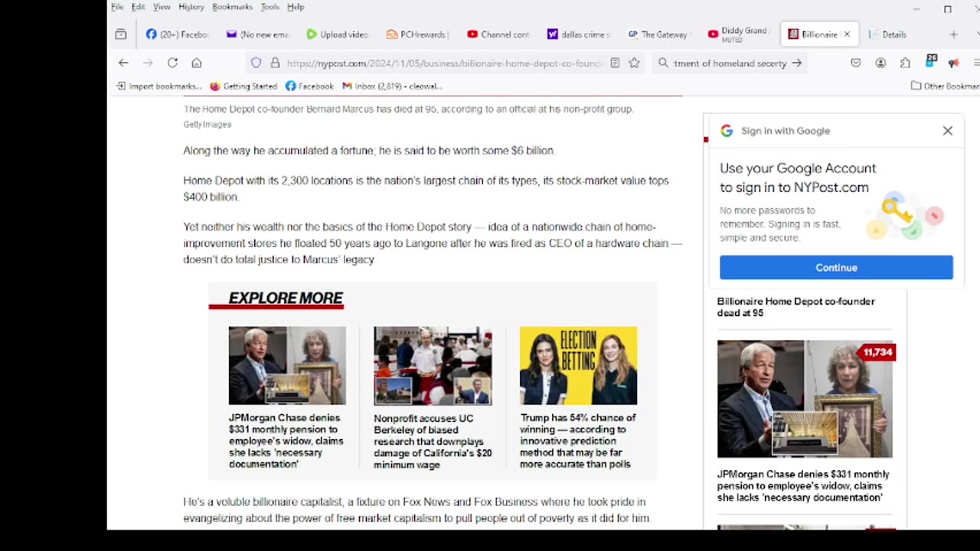The height and width of the screenshot is (551, 980).
Task: Switch to the Yahoo mail tab
Action: pos(257,34)
